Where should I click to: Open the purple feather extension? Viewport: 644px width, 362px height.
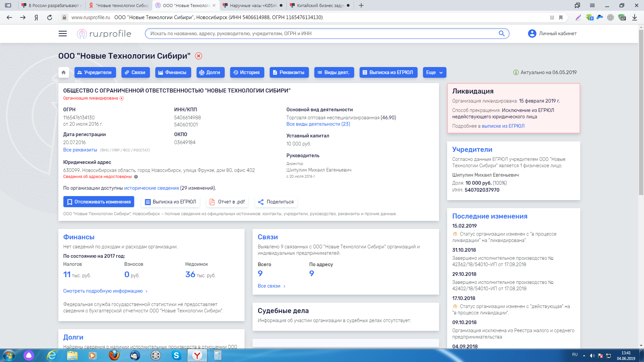(x=578, y=17)
